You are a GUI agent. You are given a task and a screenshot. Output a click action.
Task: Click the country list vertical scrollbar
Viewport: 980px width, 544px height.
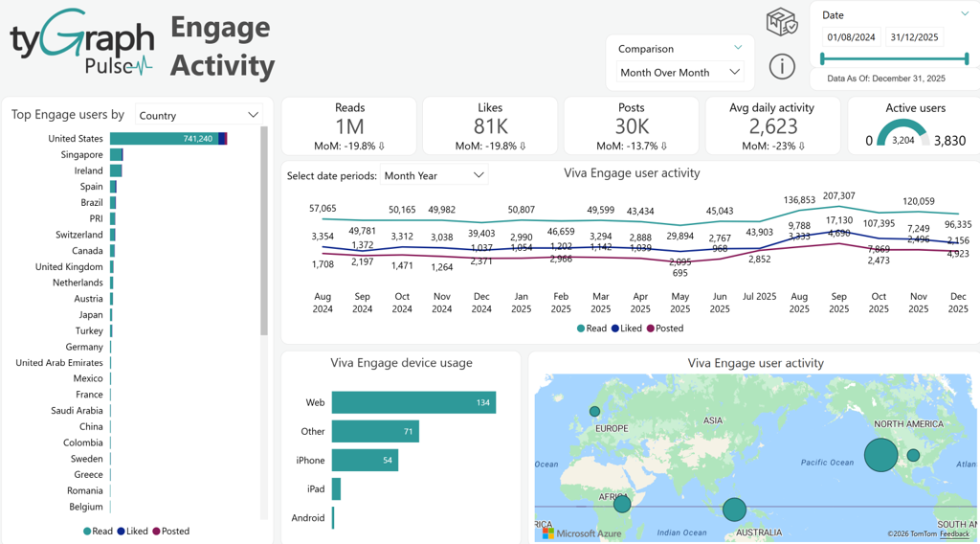(x=264, y=230)
